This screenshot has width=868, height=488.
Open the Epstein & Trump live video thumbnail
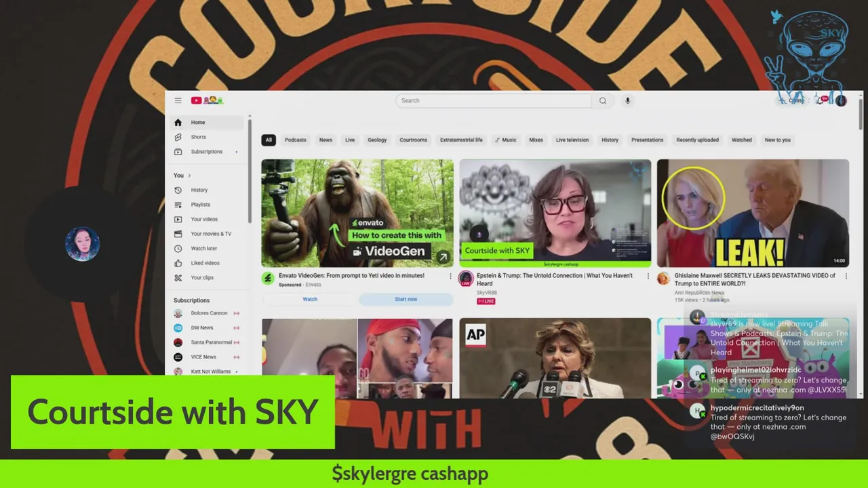(x=555, y=213)
